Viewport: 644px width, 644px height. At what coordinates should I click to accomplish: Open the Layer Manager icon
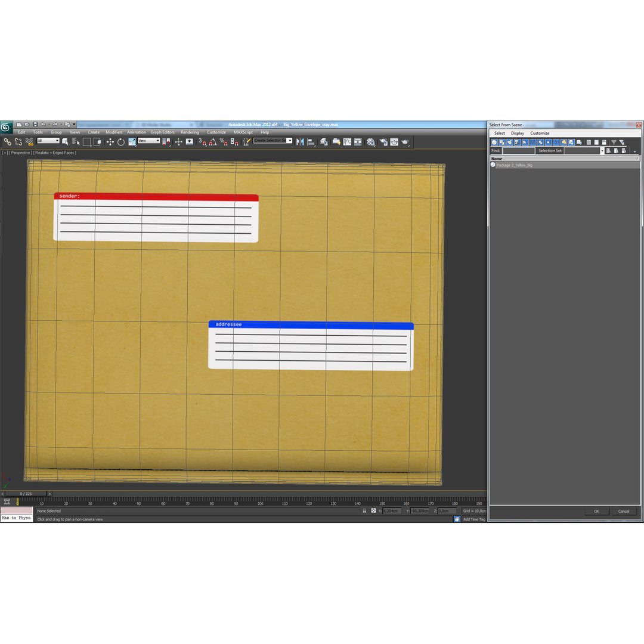324,142
